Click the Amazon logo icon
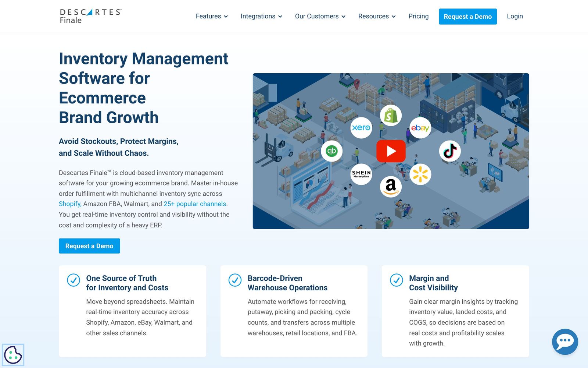The image size is (588, 368). [x=391, y=187]
